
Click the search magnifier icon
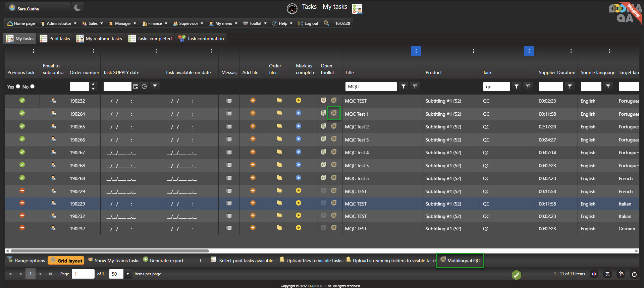click(x=326, y=23)
